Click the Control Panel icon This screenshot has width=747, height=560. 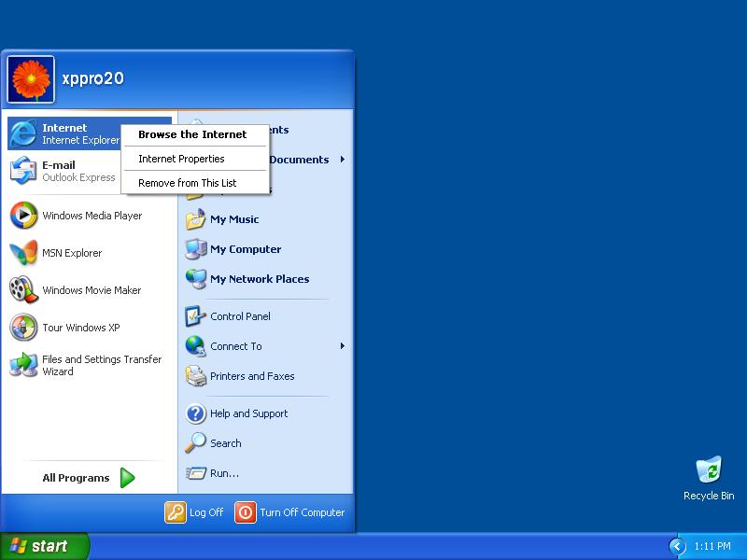[196, 316]
